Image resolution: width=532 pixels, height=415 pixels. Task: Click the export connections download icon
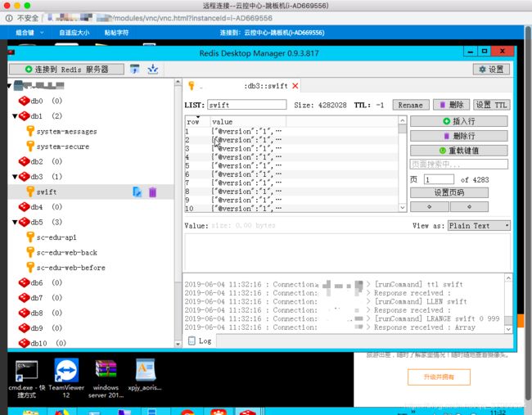pyautogui.click(x=153, y=70)
